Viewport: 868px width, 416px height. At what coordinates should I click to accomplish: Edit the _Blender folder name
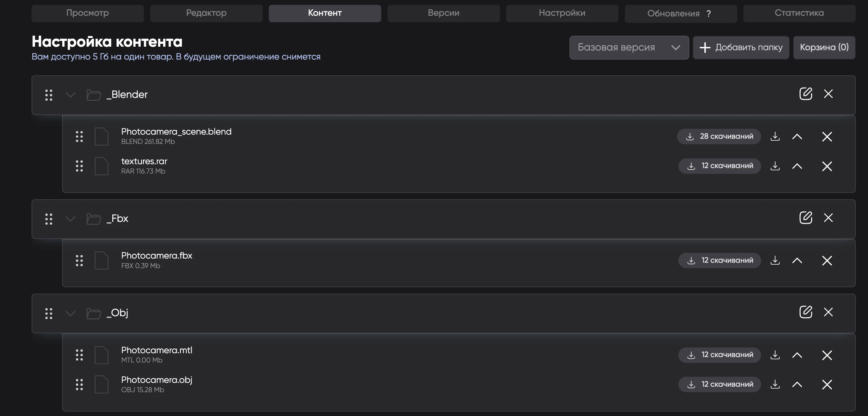805,94
